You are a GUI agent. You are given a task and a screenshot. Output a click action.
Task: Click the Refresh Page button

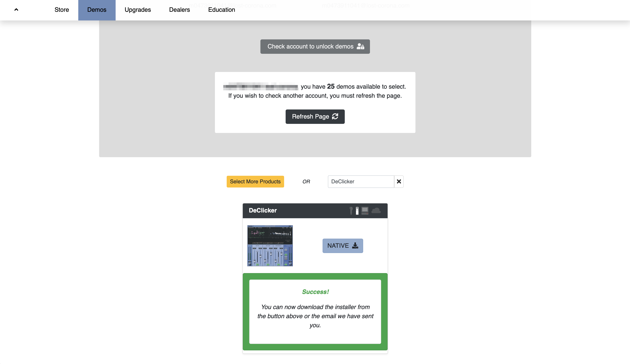(310, 117)
